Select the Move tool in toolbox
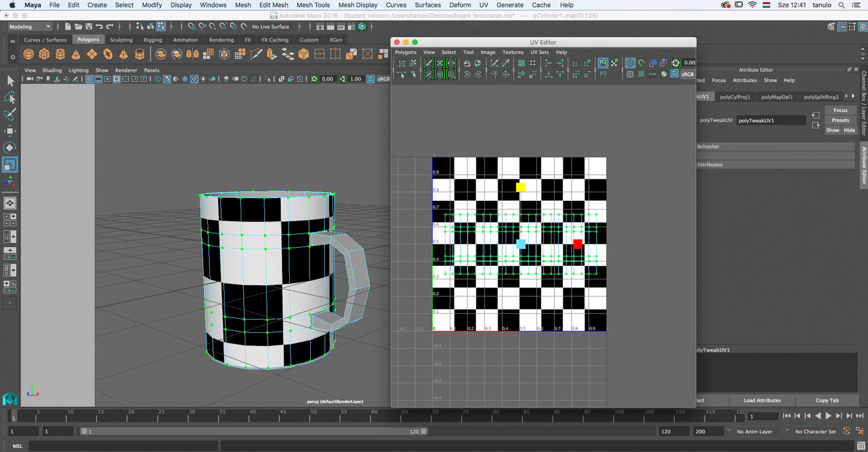868x452 pixels. click(10, 131)
